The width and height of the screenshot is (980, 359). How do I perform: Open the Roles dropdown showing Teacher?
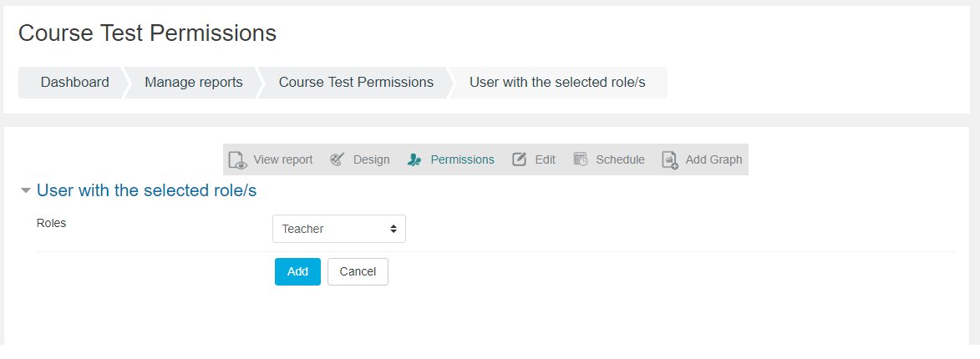[x=338, y=229]
